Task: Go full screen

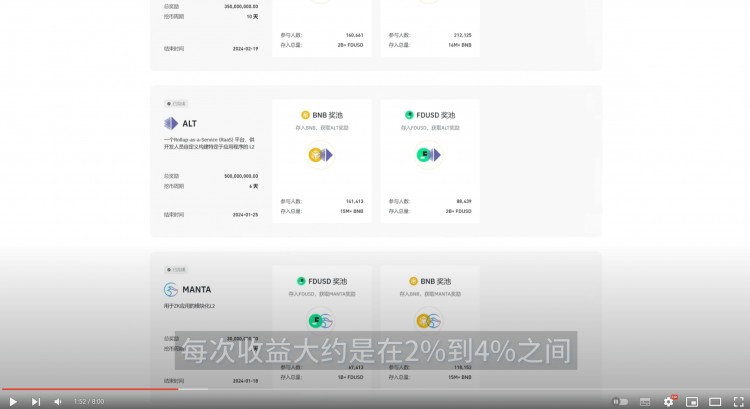Action: 739,402
